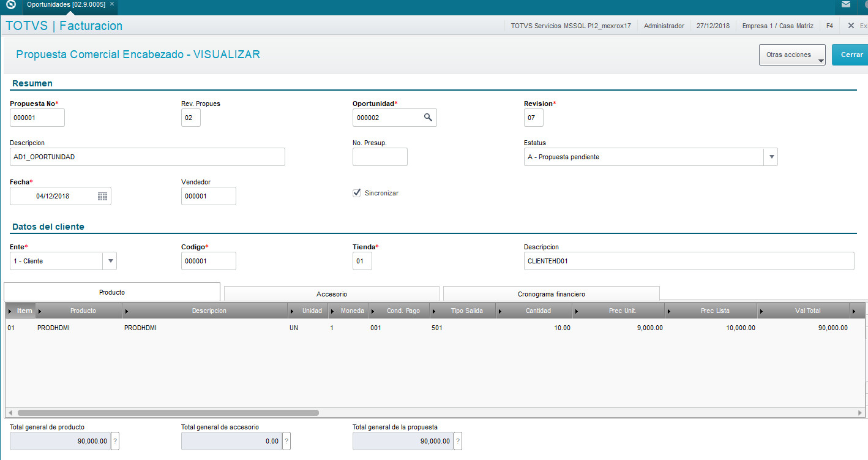
Task: Click the Empresa 1 / Casa Matriz label
Action: tap(777, 26)
